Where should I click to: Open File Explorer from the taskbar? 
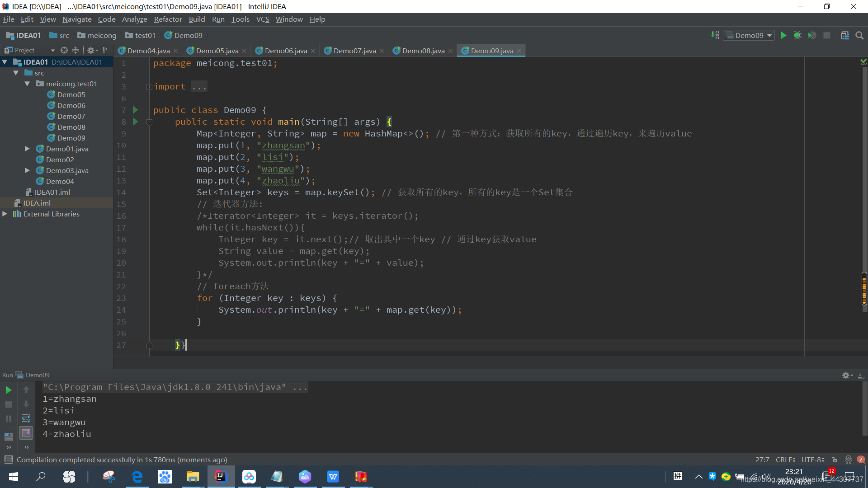(x=193, y=476)
